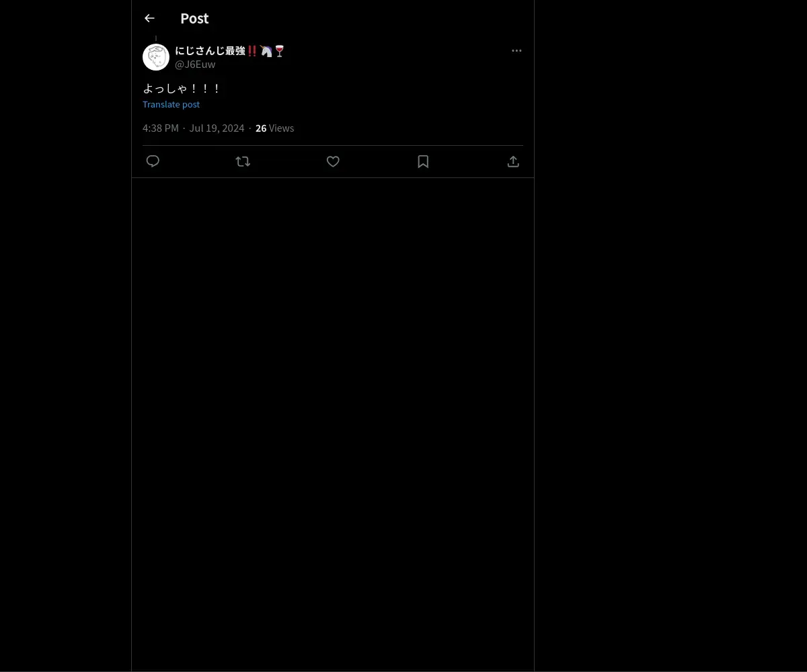Click the unicorn emoji in the display name
Screen dimensions: 807x672
pos(266,50)
